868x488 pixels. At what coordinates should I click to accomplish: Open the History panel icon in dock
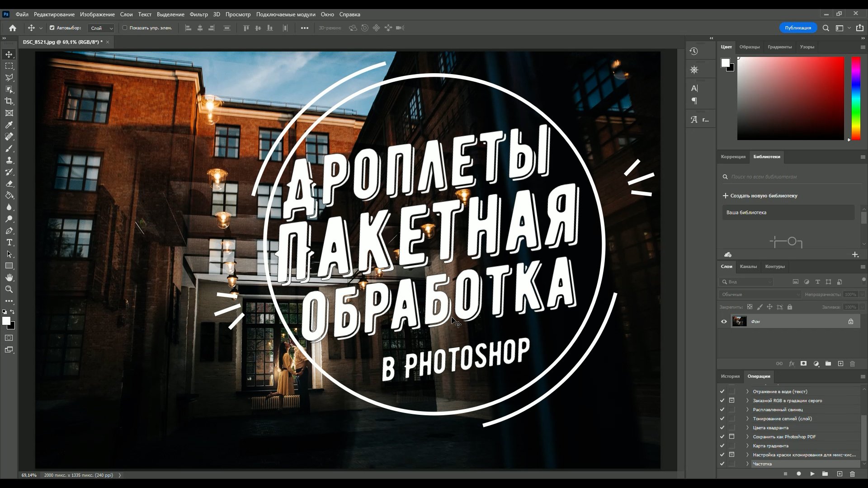694,51
